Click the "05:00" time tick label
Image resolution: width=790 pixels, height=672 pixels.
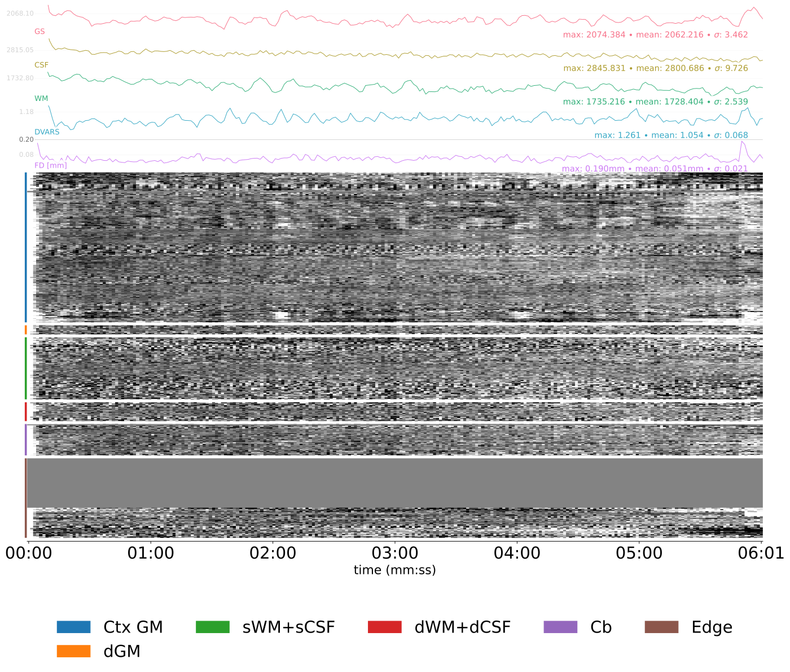point(639,553)
